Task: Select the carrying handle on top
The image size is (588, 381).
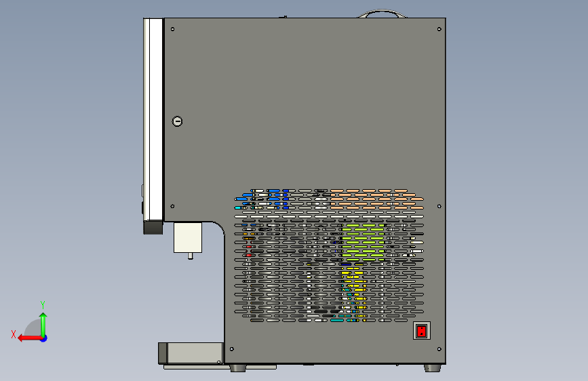Action: pyautogui.click(x=382, y=14)
